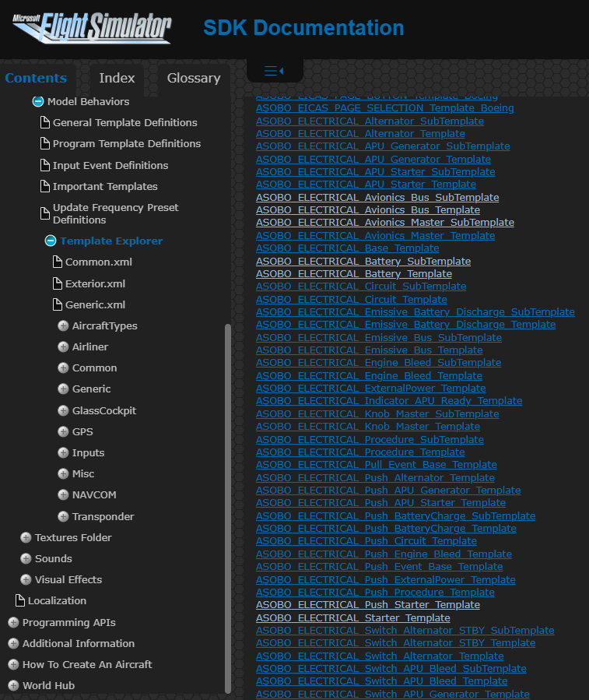Expand the Textures Folder node
The width and height of the screenshot is (589, 700).
click(x=26, y=537)
